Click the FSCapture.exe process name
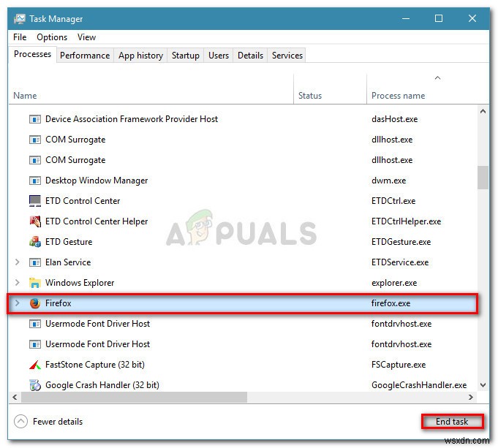The image size is (498, 448). [399, 365]
